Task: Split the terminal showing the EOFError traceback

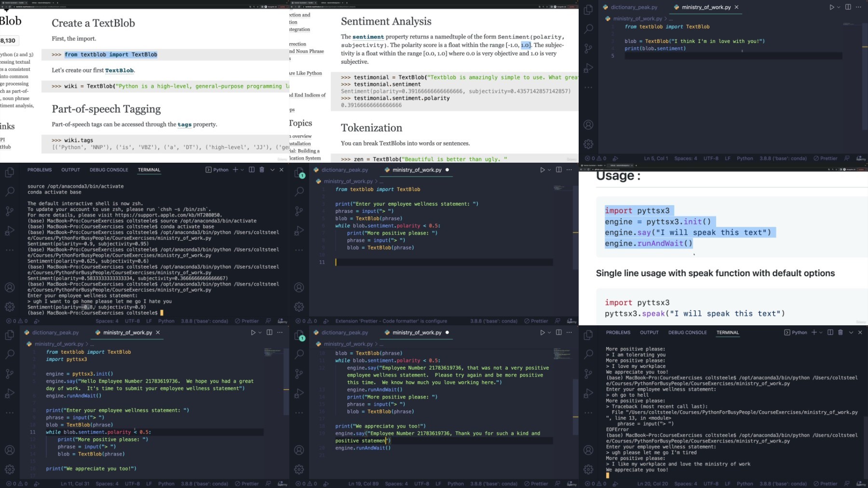Action: click(x=830, y=333)
